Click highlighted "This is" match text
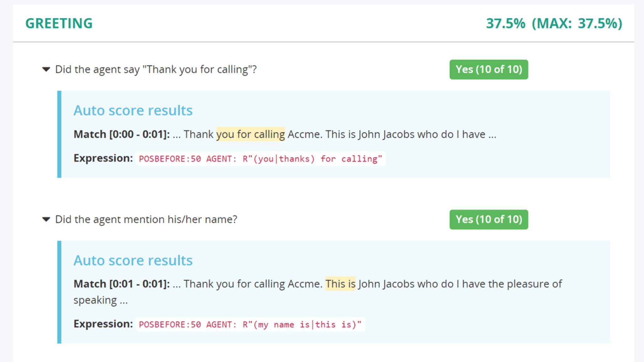 pos(340,284)
